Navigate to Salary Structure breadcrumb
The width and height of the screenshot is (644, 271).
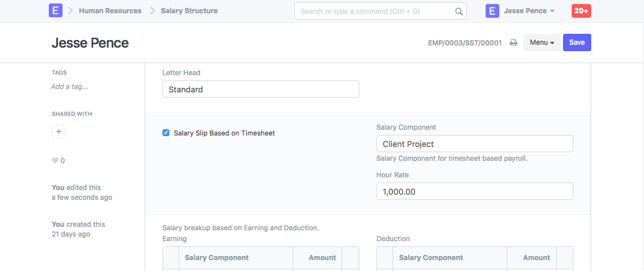click(x=189, y=11)
